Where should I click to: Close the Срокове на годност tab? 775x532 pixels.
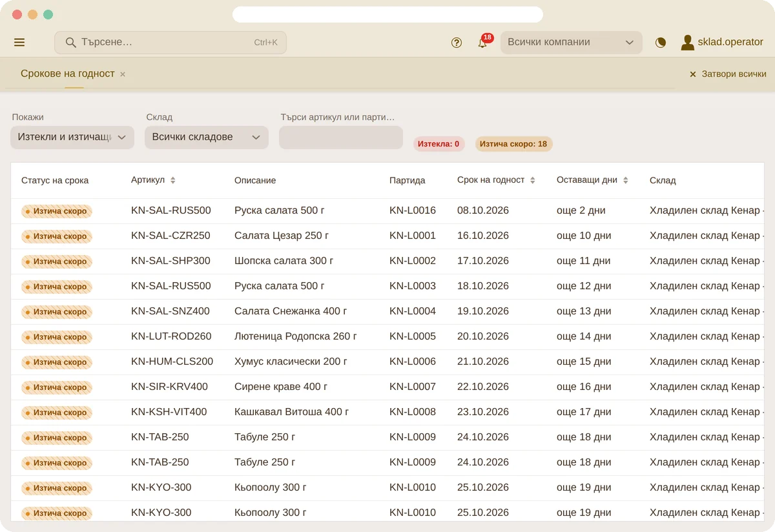pyautogui.click(x=123, y=74)
